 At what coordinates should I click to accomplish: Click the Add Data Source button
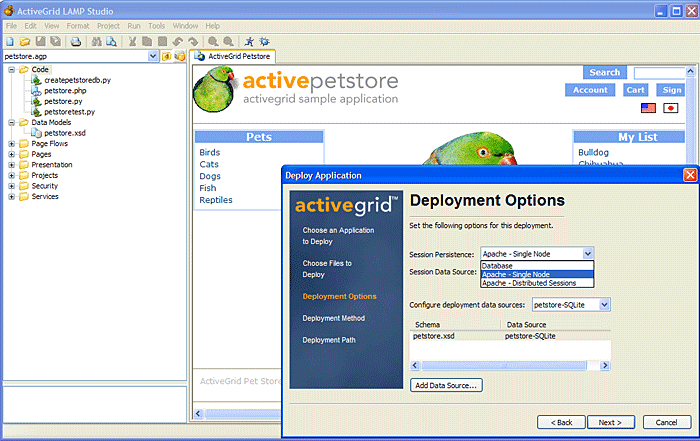pyautogui.click(x=446, y=385)
